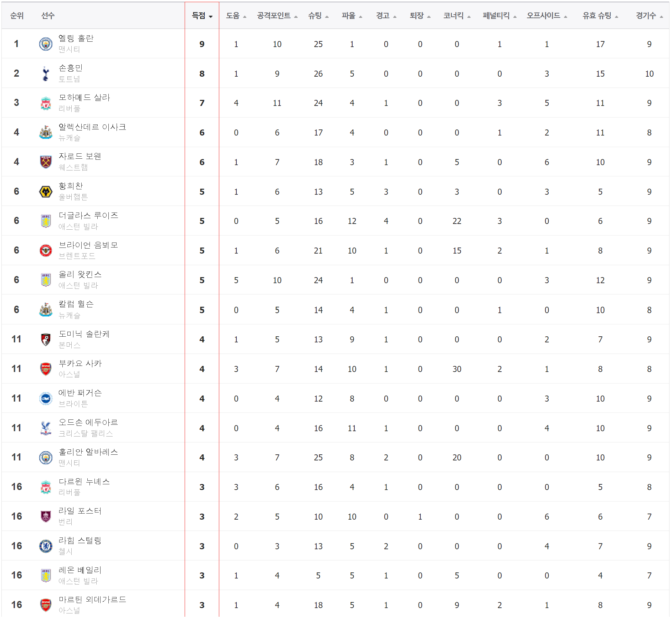
Task: Click team name 번리
Action: tap(66, 522)
